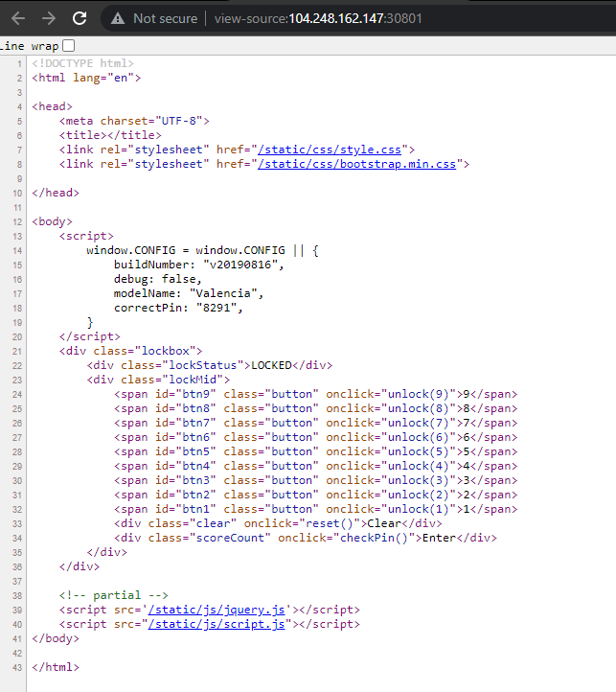Click the reset() Clear div line
Image resolution: width=616 pixels, height=692 pixels.
pos(278,523)
